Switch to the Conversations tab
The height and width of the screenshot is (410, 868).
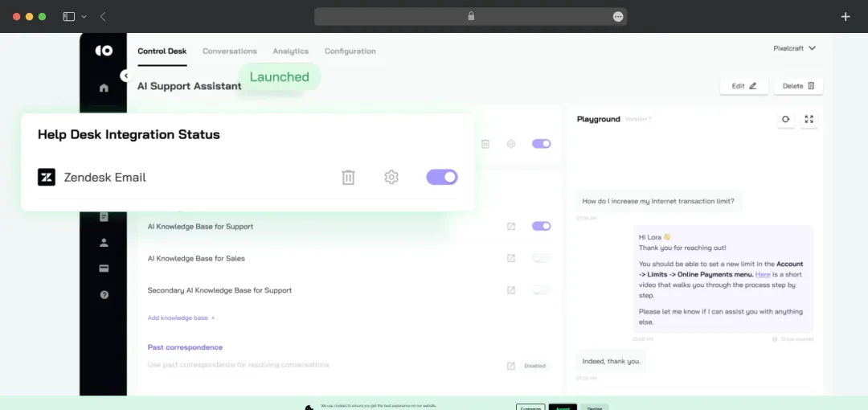[230, 51]
